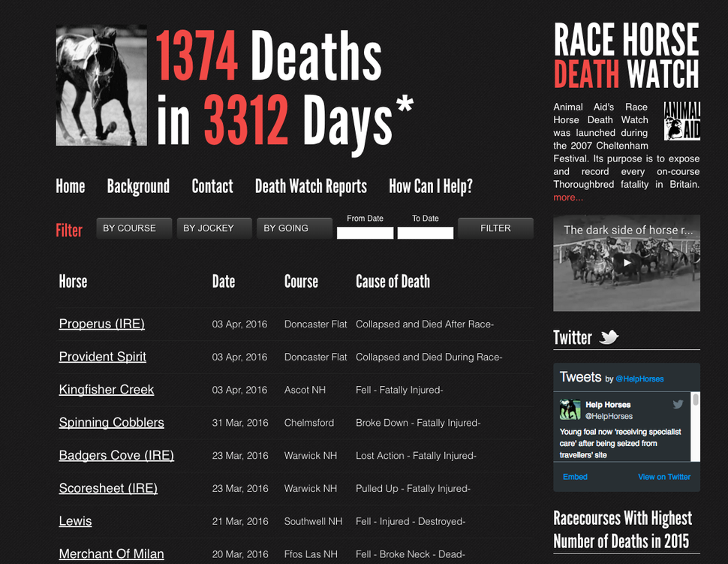The width and height of the screenshot is (728, 564).
Task: Click Racecourses With Highest Number of Deaths heading
Action: (622, 529)
